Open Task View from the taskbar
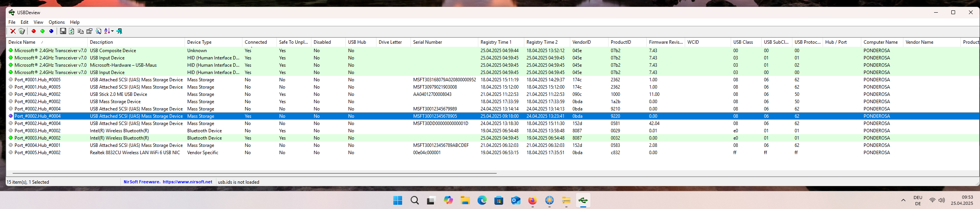 (432, 201)
